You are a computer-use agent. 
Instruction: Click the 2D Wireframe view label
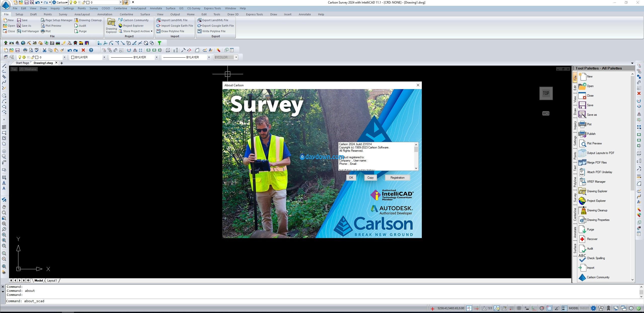click(x=28, y=69)
